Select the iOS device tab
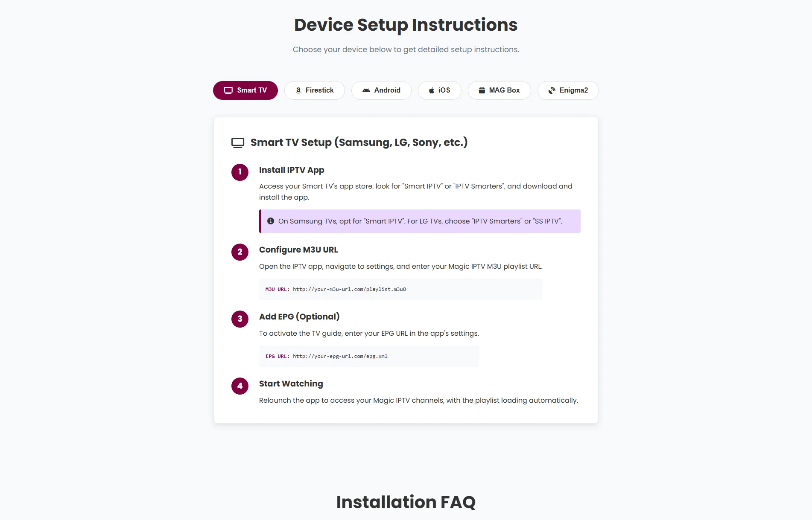Image resolution: width=812 pixels, height=520 pixels. [x=440, y=90]
